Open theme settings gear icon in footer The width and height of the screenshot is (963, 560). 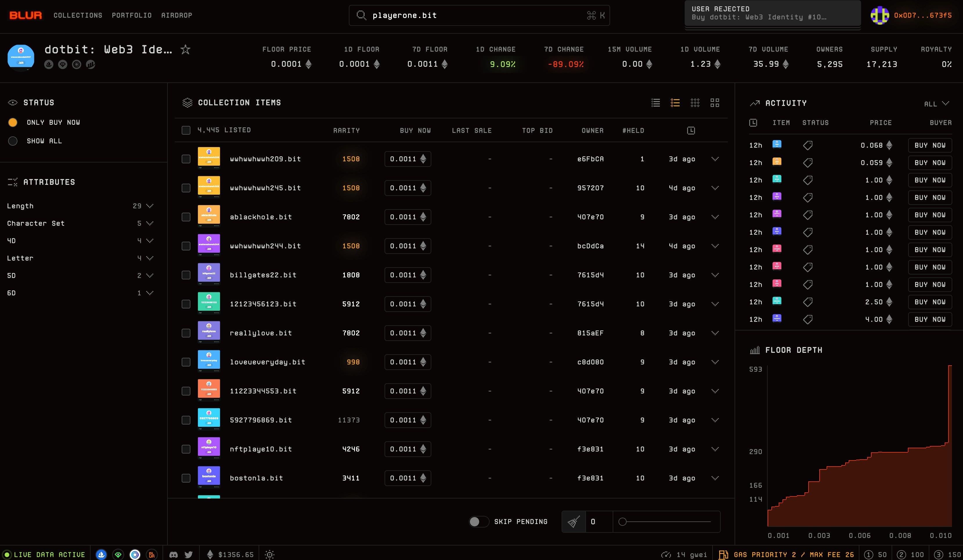(269, 555)
